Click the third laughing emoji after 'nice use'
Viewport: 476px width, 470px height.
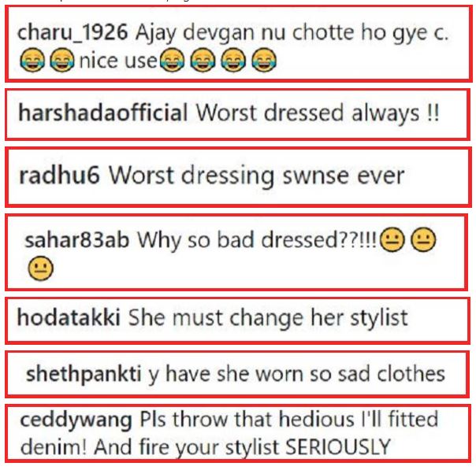click(233, 60)
